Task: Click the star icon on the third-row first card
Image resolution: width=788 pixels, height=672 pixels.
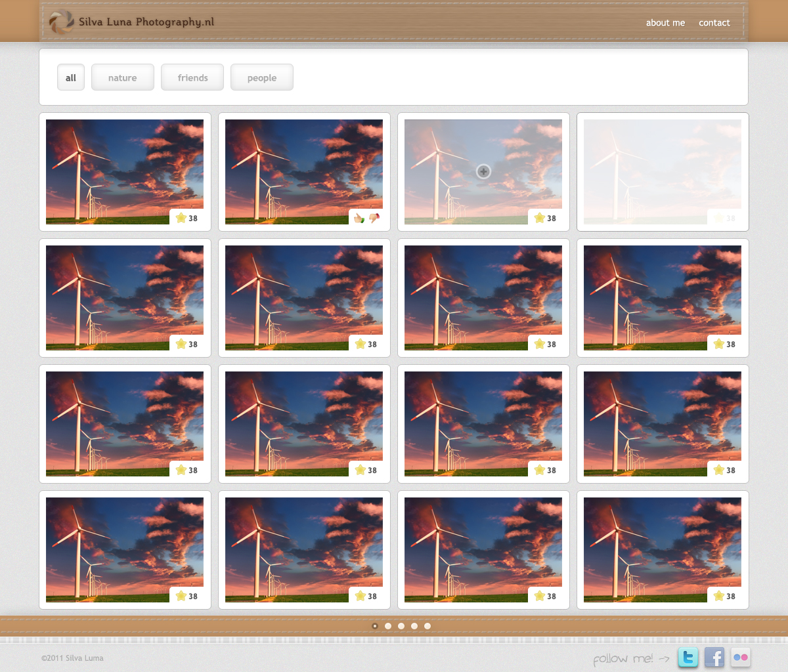Action: (181, 470)
